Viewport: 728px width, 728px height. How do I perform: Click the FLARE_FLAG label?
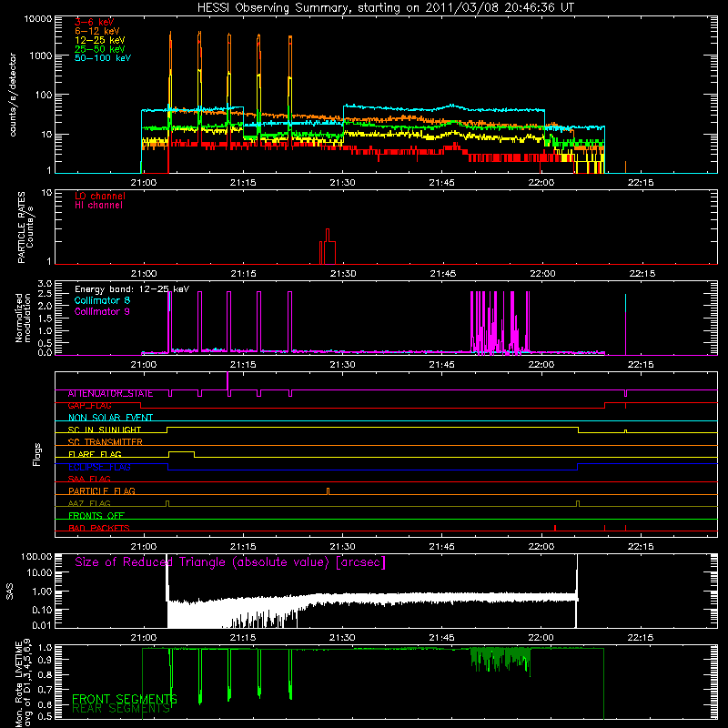95,454
